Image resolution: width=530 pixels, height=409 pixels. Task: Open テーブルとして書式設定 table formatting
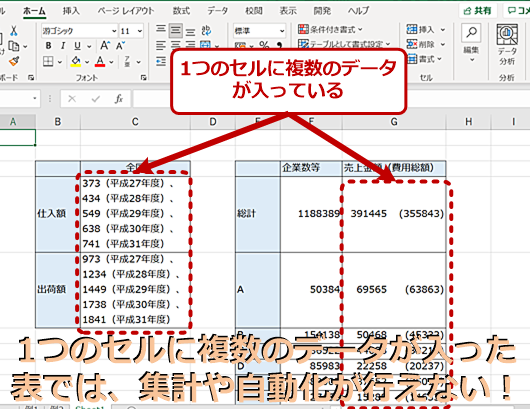344,44
